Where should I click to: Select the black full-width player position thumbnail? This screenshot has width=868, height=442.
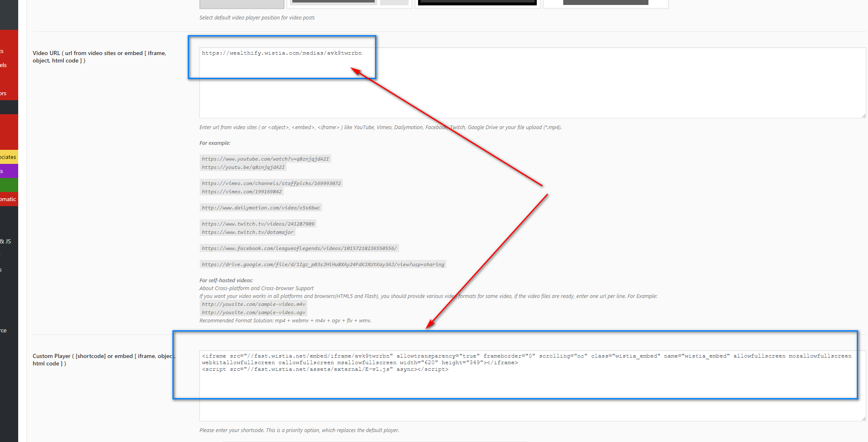pos(477,4)
